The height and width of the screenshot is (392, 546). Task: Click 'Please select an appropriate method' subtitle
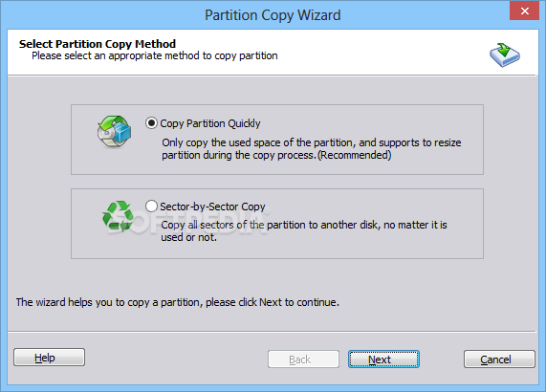pos(155,55)
